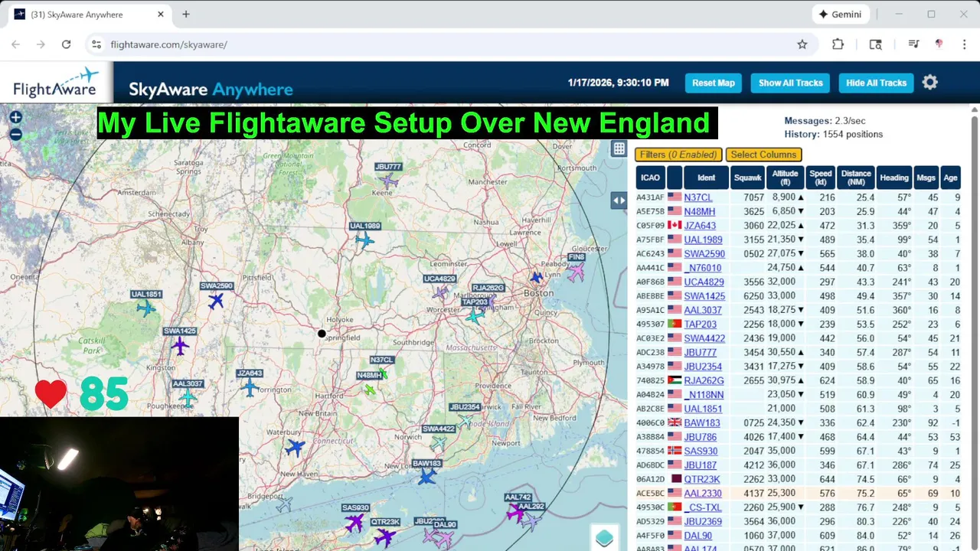
Task: Click the webcam video thumbnail
Action: 119,484
